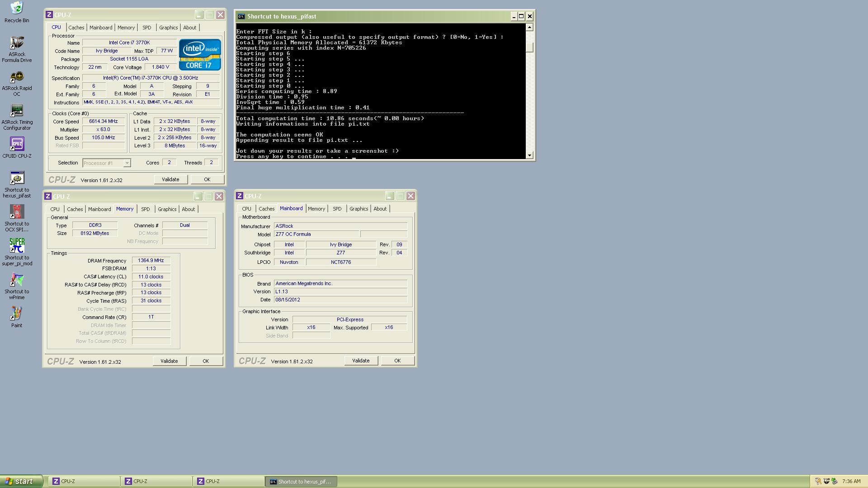Click second system tray icon
Viewport: 868px width, 488px height.
pos(826,481)
